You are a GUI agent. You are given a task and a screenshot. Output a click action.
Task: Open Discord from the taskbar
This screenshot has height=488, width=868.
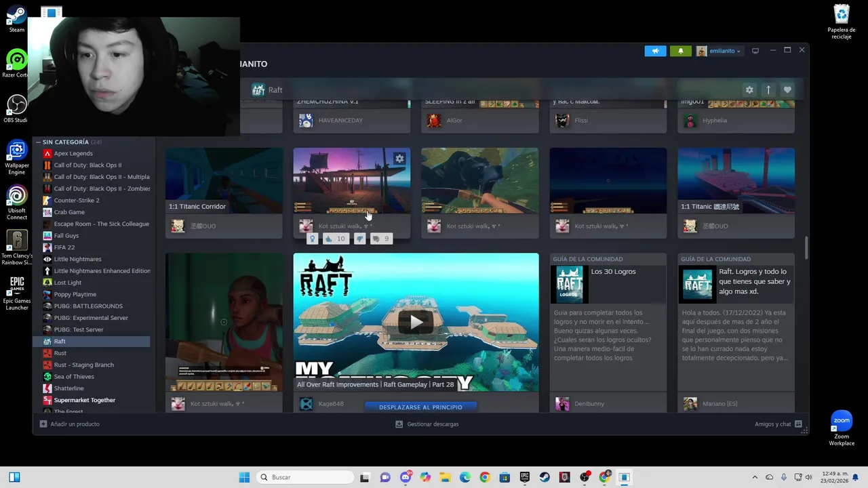[x=406, y=477]
